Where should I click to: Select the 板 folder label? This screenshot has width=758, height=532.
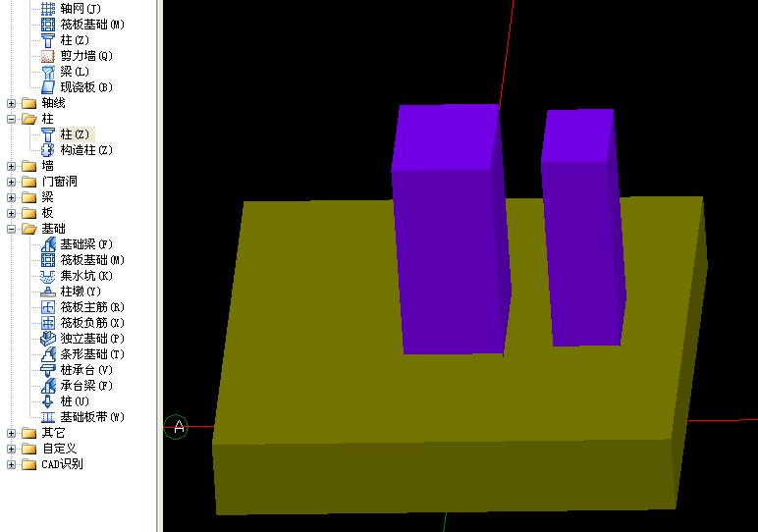coord(47,213)
